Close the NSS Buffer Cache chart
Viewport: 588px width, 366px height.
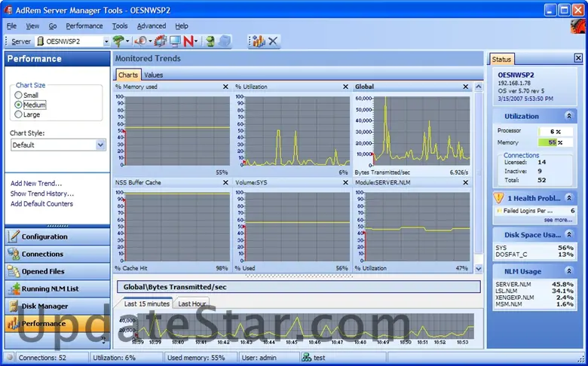(x=225, y=182)
